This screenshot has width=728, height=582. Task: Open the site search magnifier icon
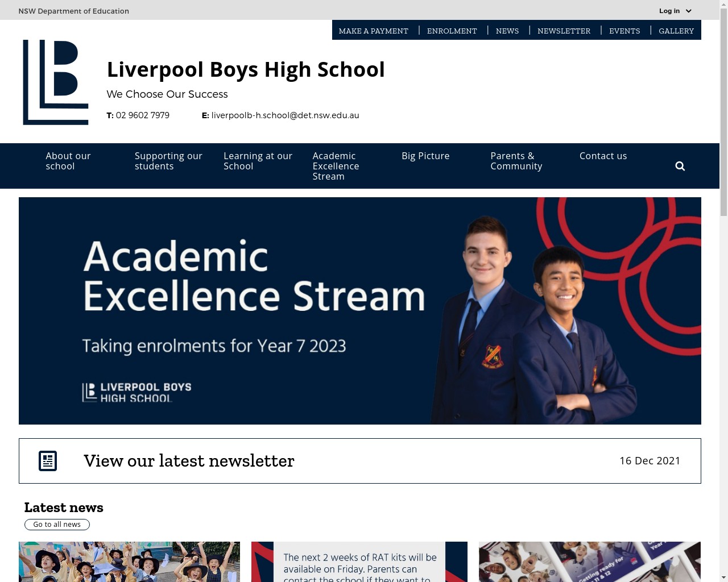tap(680, 166)
